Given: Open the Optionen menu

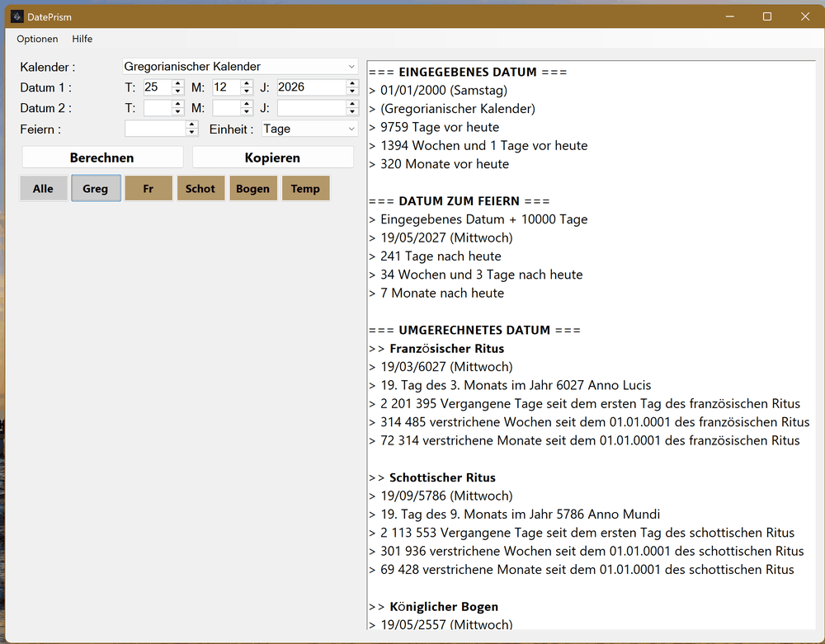Looking at the screenshot, I should pyautogui.click(x=37, y=39).
